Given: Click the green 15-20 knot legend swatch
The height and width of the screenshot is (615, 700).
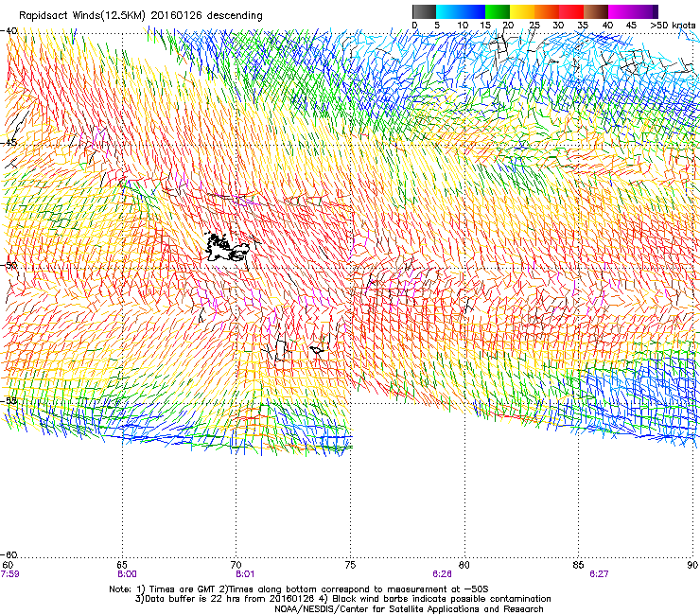Looking at the screenshot, I should coord(498,11).
